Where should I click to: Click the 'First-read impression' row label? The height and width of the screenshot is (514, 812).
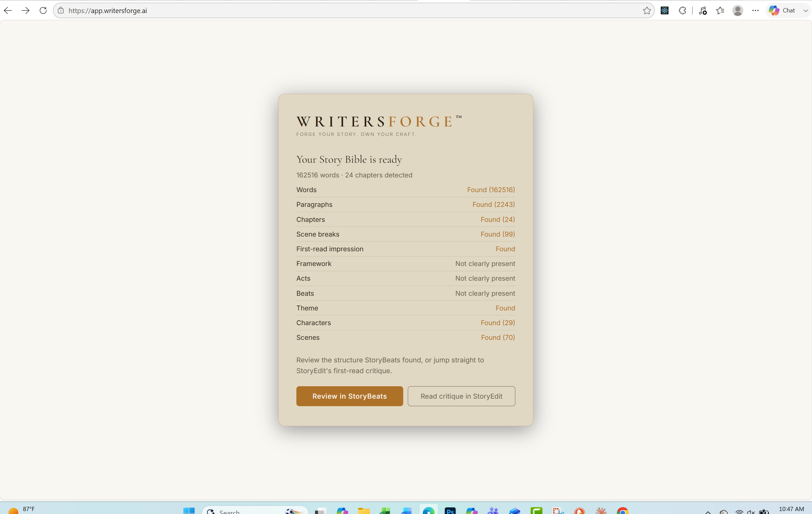click(x=330, y=249)
